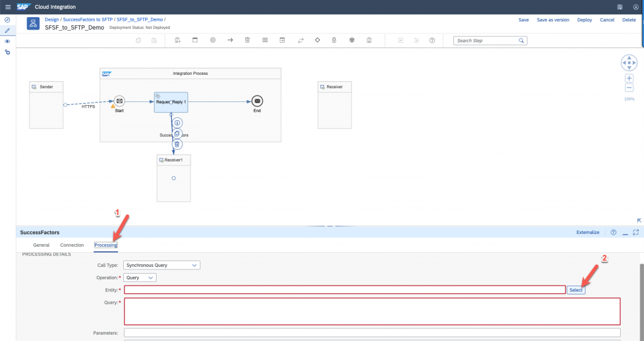Screen dimensions: 644x341
Task: Click the Deploy button
Action: [584, 20]
